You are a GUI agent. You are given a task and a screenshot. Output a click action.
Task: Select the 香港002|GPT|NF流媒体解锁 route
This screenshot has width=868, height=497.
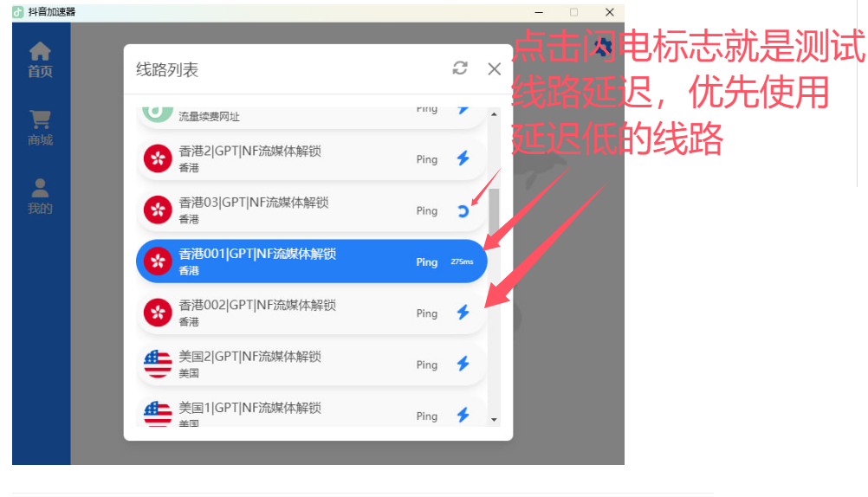[311, 313]
